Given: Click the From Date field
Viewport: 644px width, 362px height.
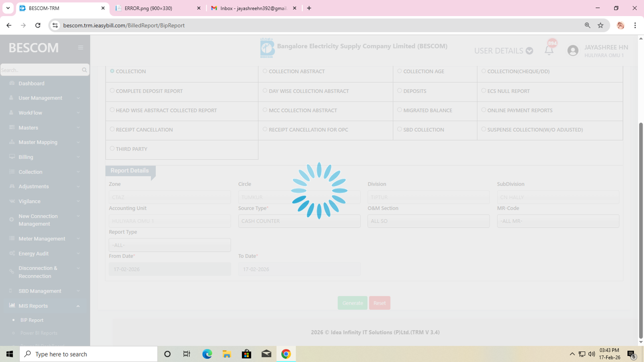Looking at the screenshot, I should [170, 269].
